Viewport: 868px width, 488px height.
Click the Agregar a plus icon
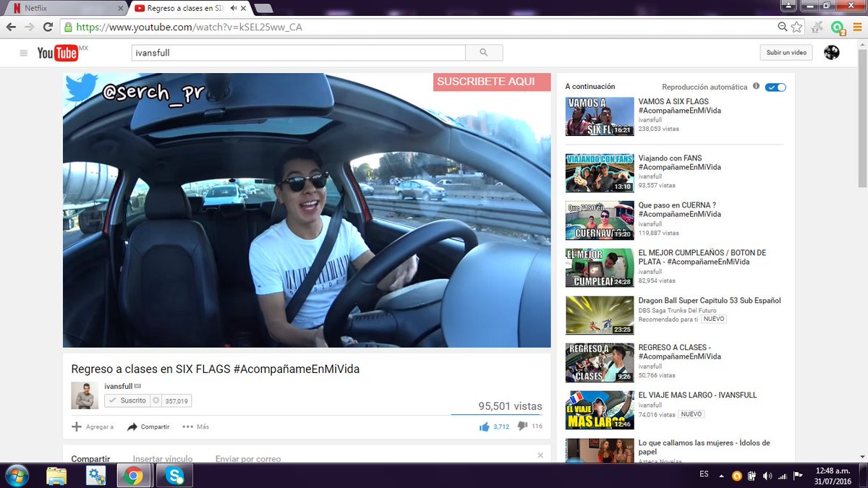[77, 427]
